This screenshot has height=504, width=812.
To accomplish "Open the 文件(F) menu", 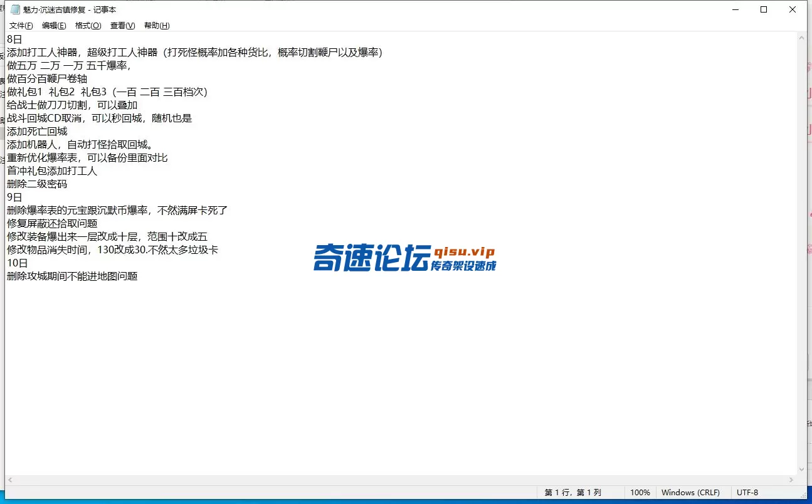I will 21,26.
